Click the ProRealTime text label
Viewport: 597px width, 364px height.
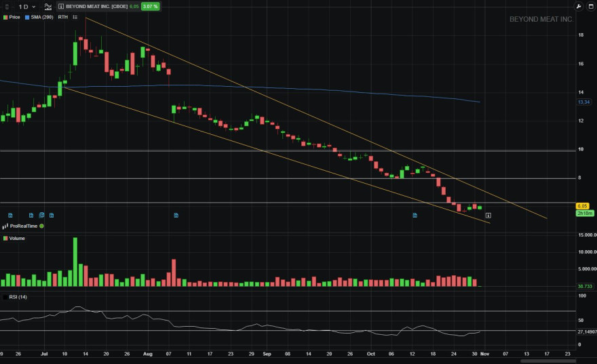[x=24, y=226]
